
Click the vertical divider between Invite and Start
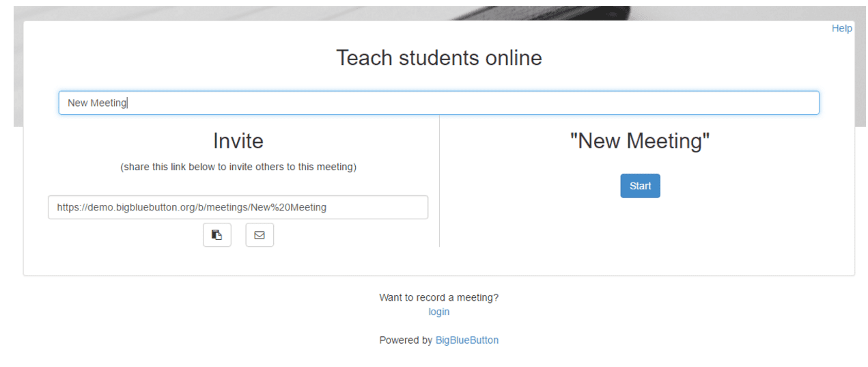click(x=439, y=181)
